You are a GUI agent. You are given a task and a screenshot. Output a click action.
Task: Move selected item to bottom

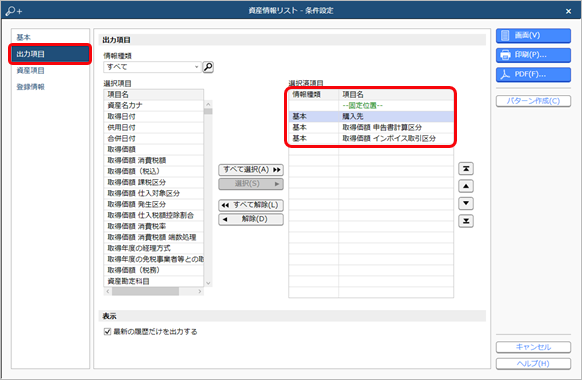(466, 221)
